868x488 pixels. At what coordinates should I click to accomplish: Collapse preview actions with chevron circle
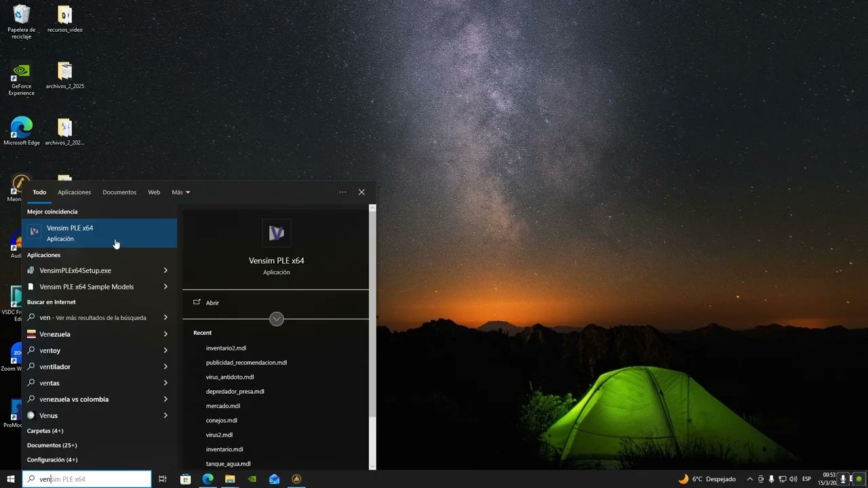[x=277, y=319]
